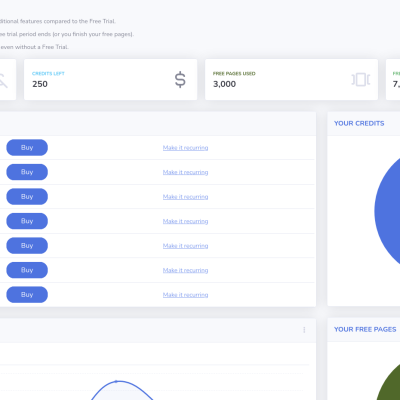Open the first Make it recurring link

point(185,148)
